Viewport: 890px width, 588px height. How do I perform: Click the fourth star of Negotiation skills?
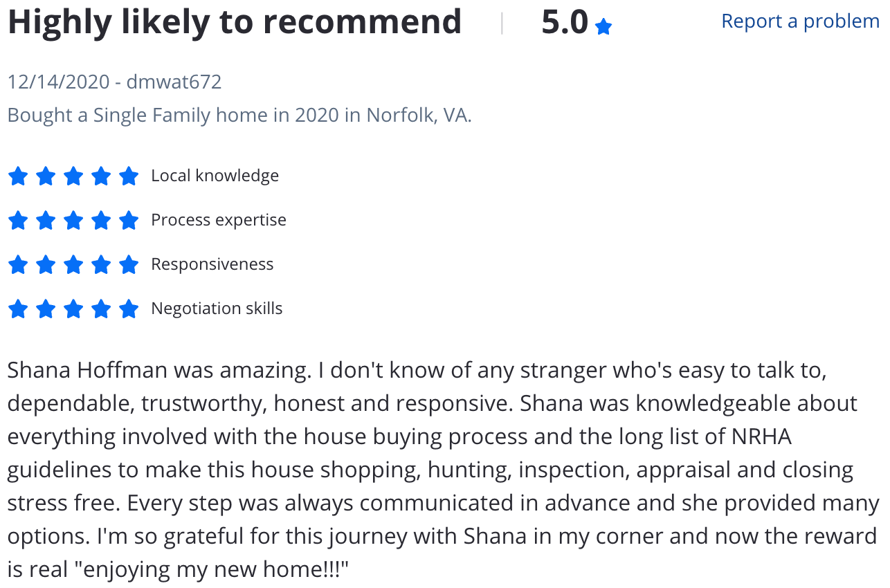pyautogui.click(x=101, y=309)
